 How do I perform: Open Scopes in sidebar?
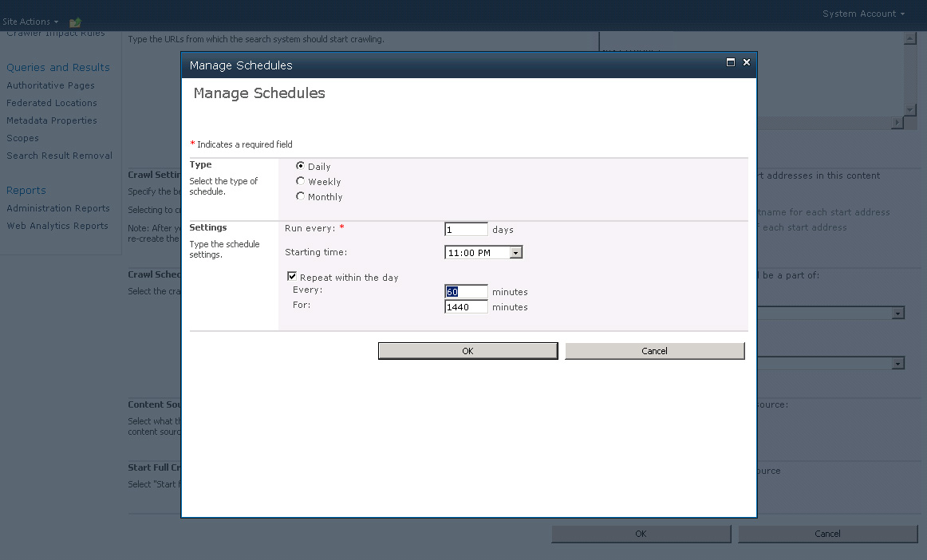[x=22, y=138]
